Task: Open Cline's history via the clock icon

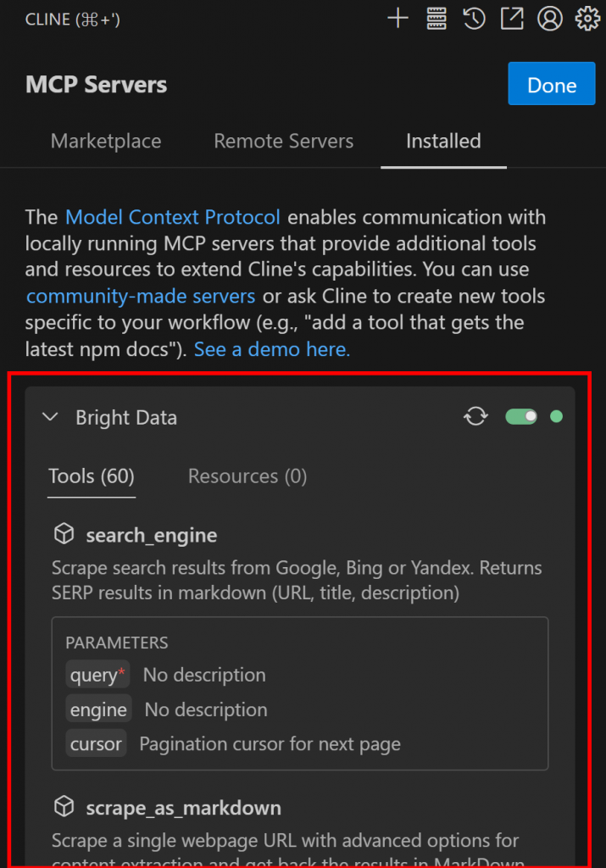Action: pos(474,18)
